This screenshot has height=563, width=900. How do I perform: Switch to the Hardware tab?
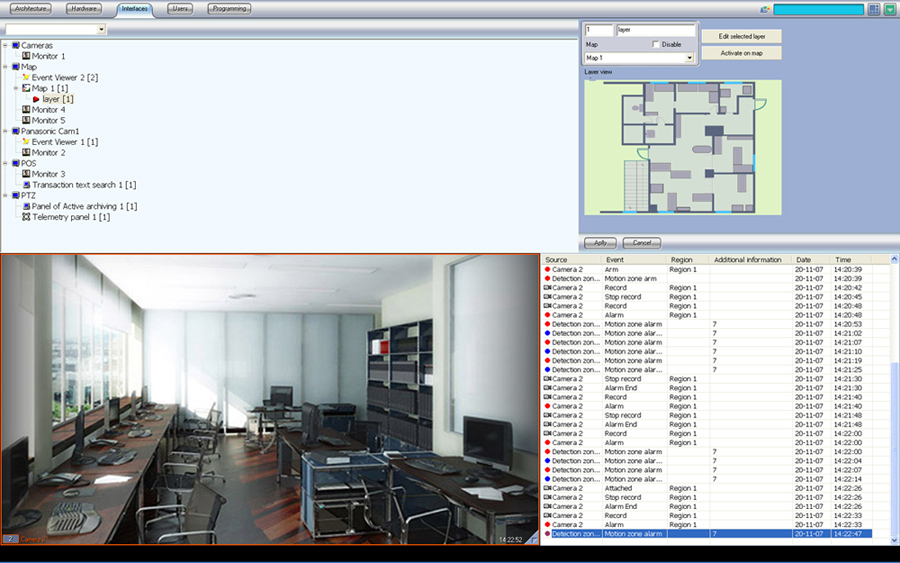click(84, 8)
